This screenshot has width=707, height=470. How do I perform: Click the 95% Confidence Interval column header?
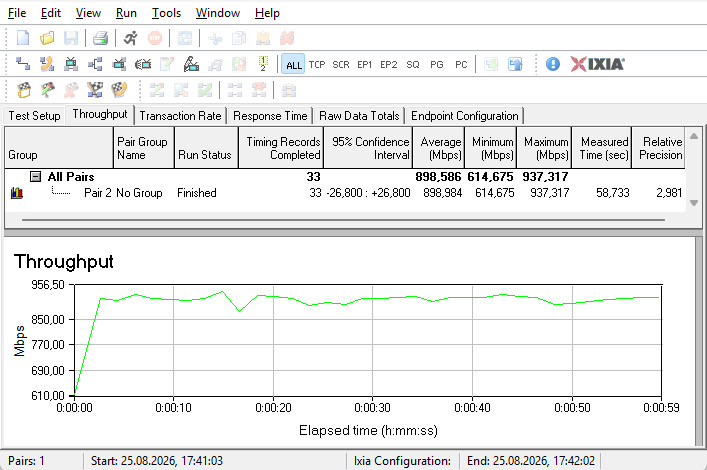[x=368, y=148]
